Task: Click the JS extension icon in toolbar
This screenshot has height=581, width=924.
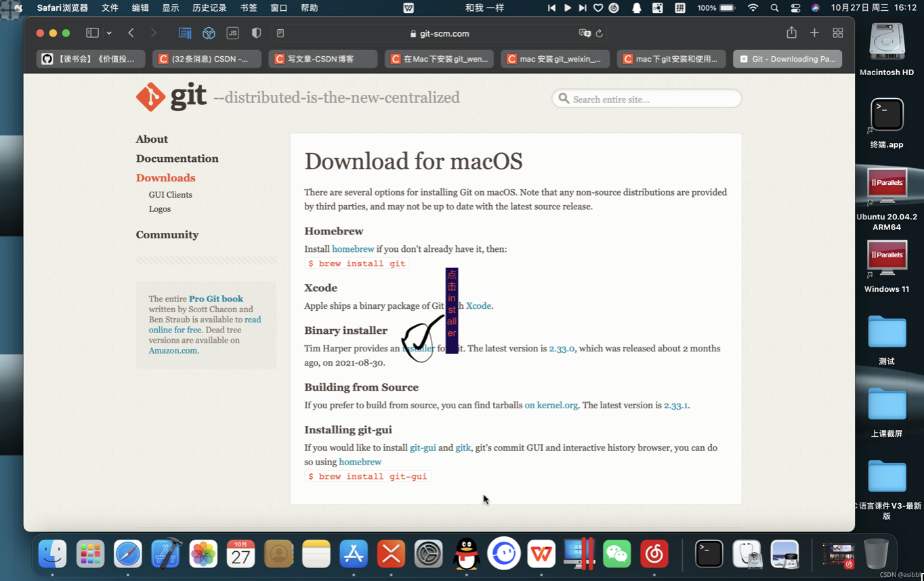Action: tap(232, 33)
